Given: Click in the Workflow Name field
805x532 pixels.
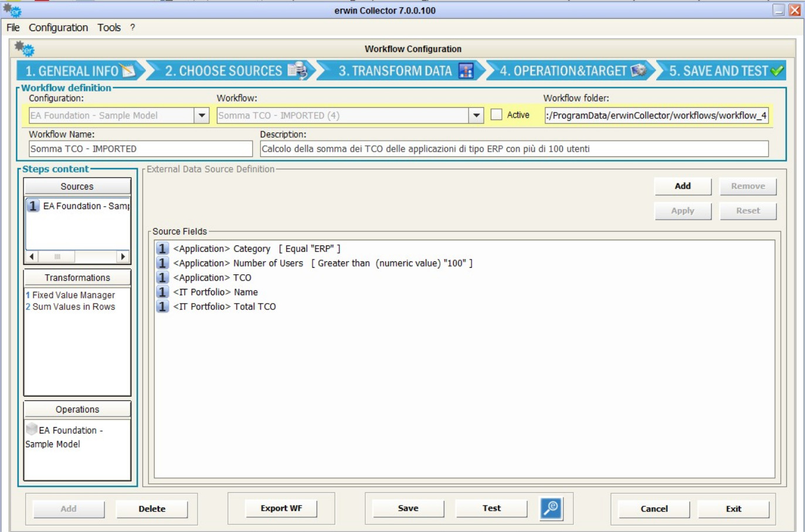Looking at the screenshot, I should coord(141,149).
